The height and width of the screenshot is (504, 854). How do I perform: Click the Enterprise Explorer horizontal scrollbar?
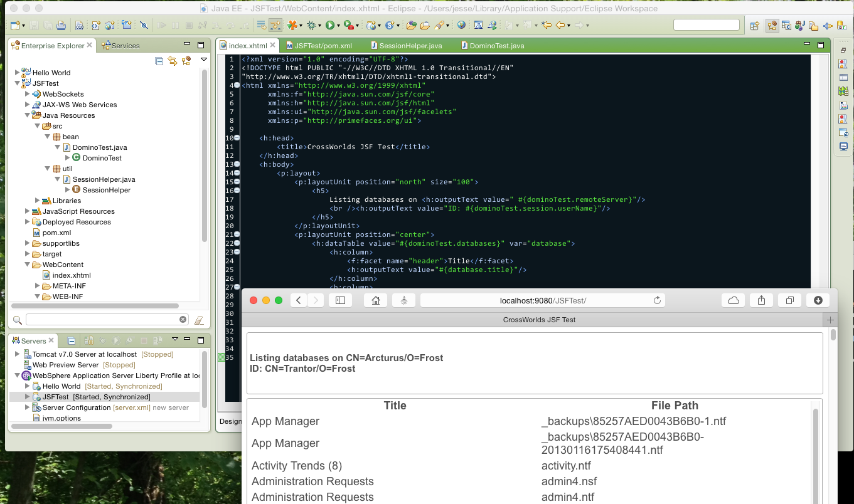tap(94, 306)
